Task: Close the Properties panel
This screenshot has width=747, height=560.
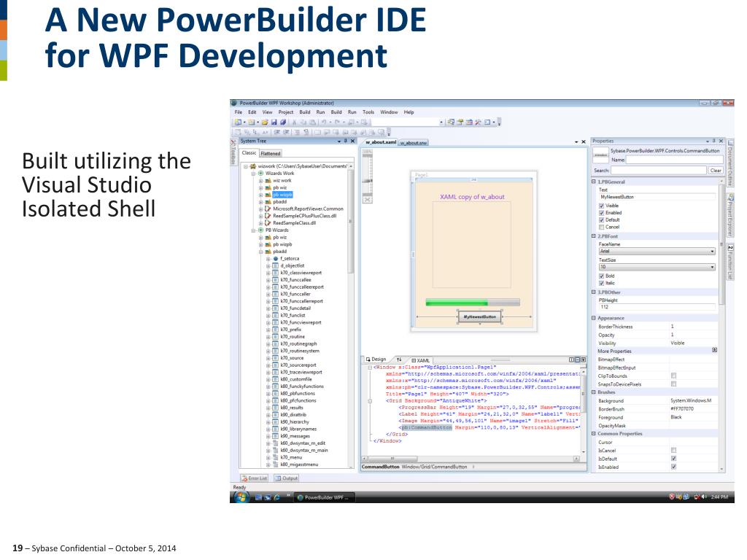Action: click(721, 141)
